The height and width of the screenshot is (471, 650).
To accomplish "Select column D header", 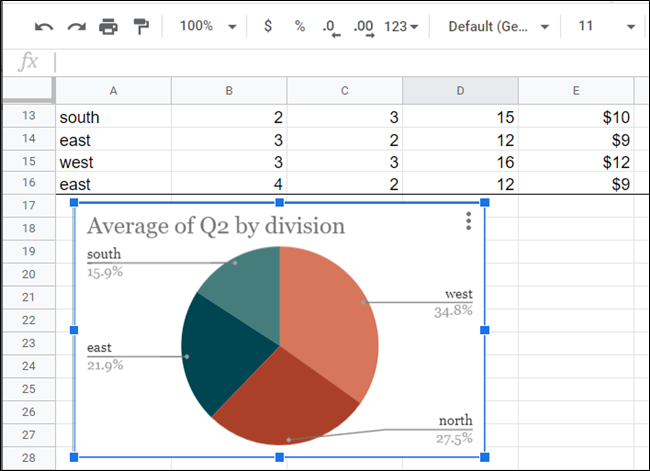I will click(460, 91).
